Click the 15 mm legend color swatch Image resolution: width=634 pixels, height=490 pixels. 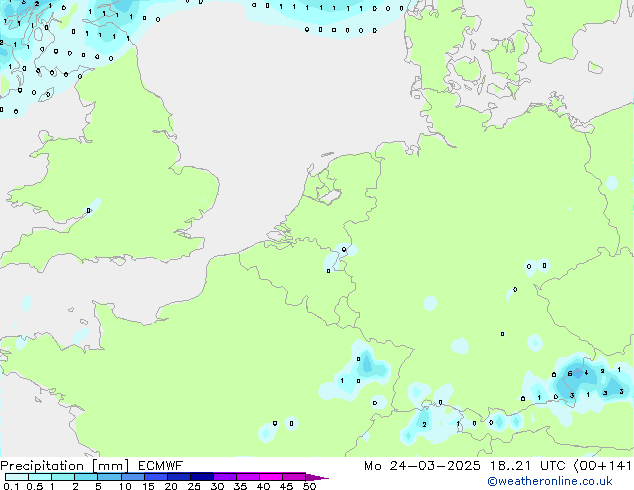[155, 477]
